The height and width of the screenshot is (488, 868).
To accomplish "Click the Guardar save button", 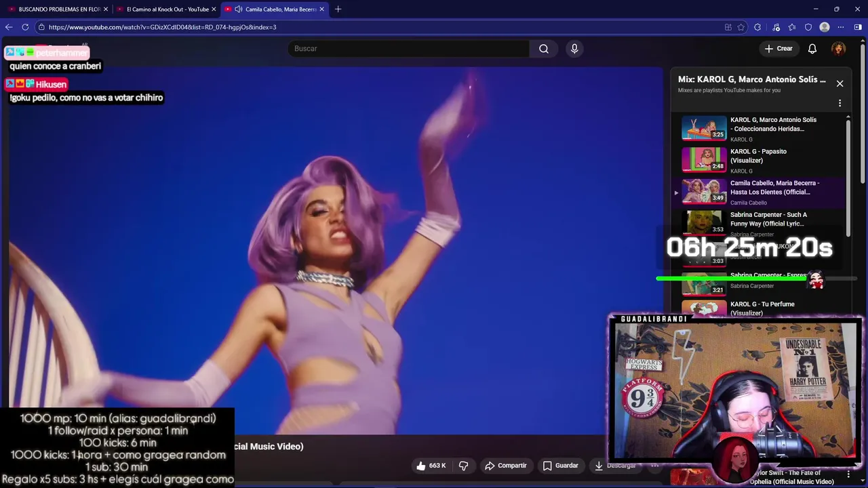I will (561, 466).
